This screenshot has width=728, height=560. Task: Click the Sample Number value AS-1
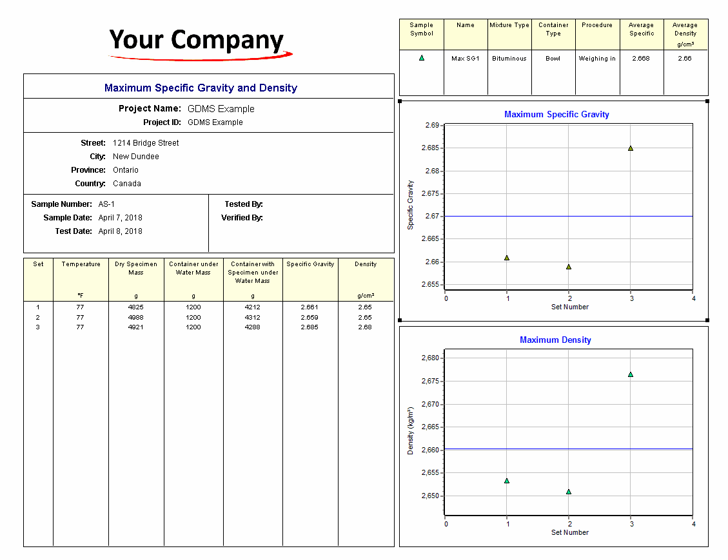pos(106,204)
